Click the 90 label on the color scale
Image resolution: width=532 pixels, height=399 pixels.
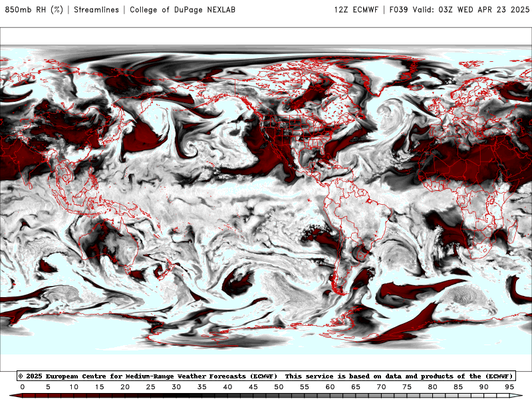484,387
